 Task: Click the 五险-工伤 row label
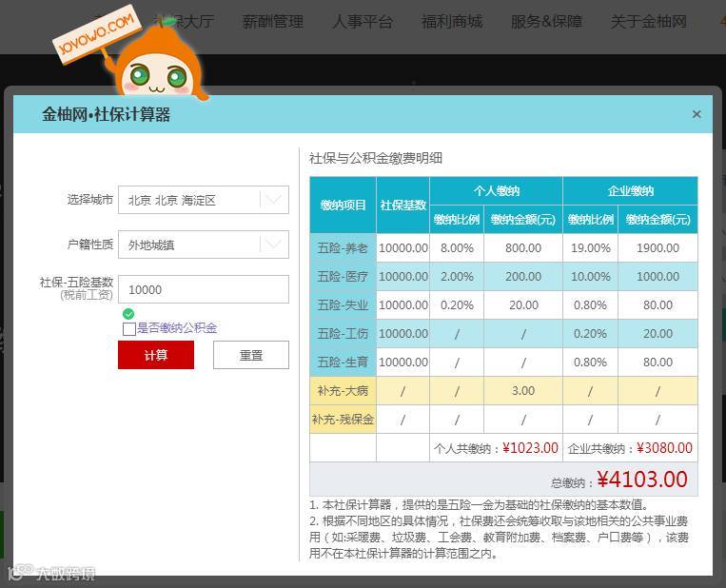tap(343, 334)
